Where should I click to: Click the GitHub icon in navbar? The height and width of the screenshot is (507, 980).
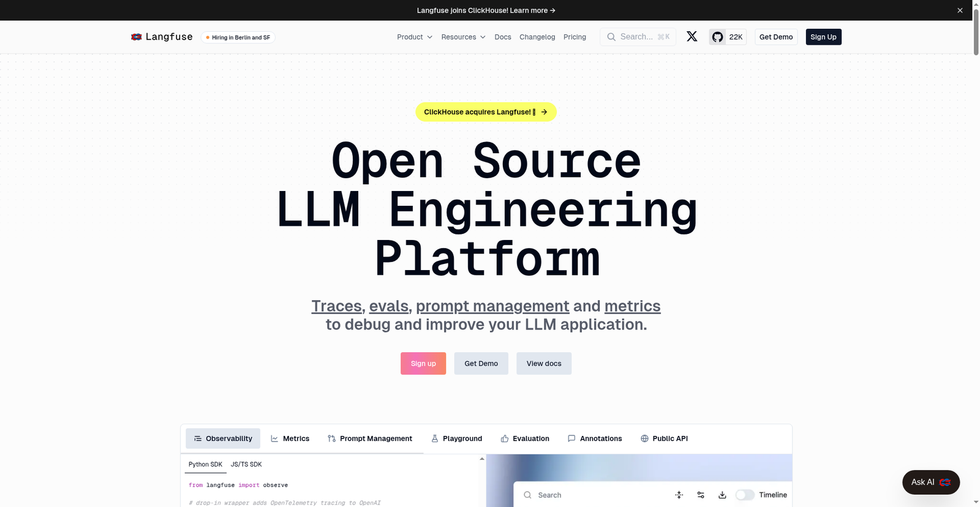point(717,37)
